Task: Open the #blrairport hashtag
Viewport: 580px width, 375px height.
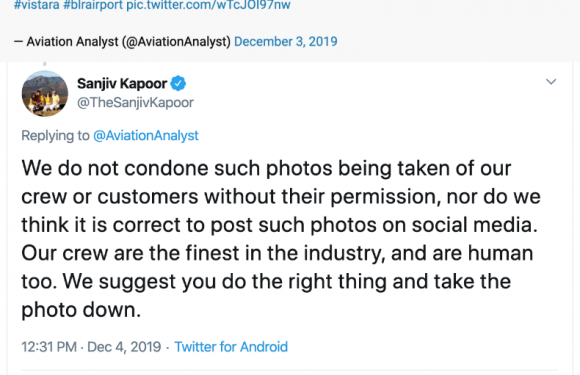Action: (x=93, y=5)
